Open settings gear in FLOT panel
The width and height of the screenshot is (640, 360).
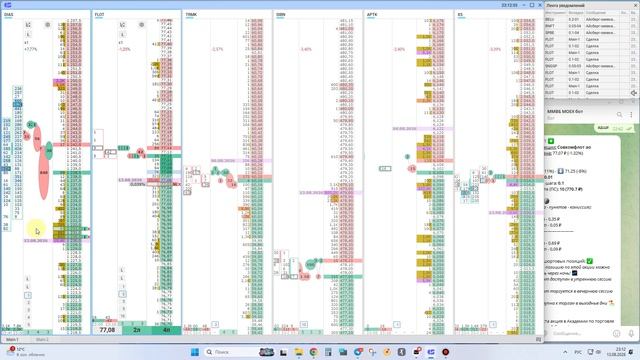141,24
